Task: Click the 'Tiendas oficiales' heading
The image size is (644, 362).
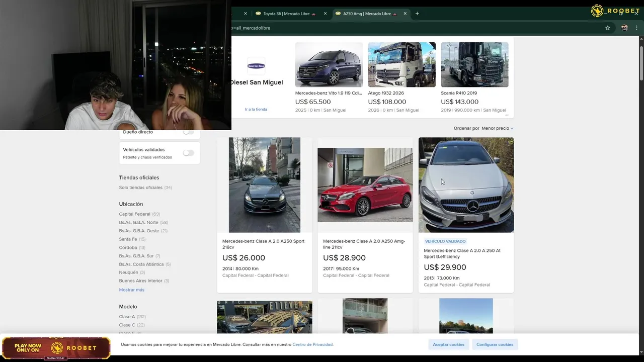Action: coord(139,177)
